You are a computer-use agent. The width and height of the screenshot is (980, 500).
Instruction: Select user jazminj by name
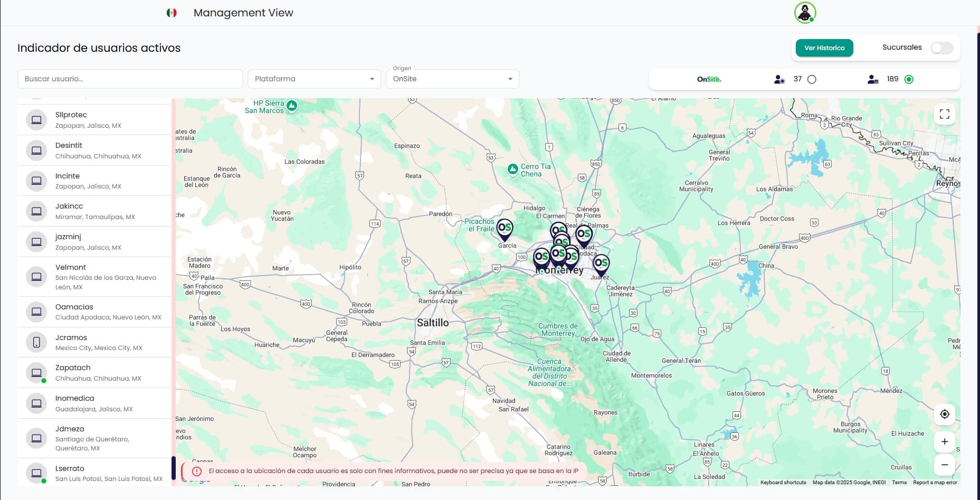click(x=68, y=237)
